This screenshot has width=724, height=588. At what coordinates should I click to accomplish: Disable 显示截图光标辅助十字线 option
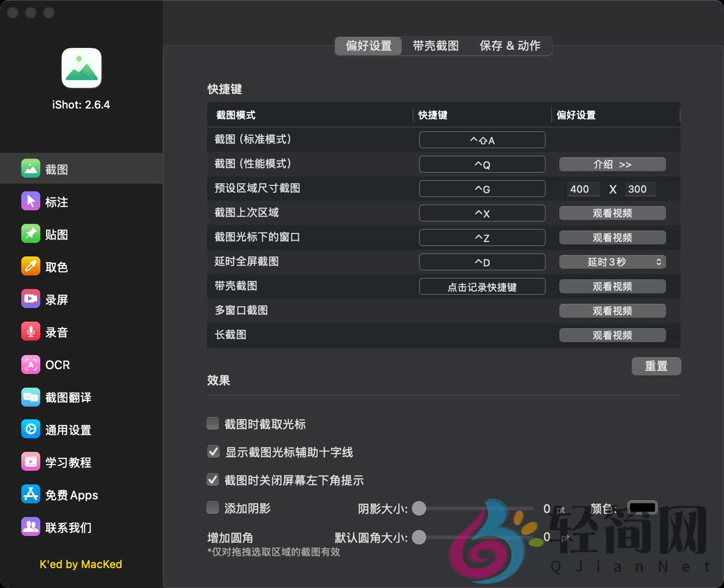pos(213,452)
